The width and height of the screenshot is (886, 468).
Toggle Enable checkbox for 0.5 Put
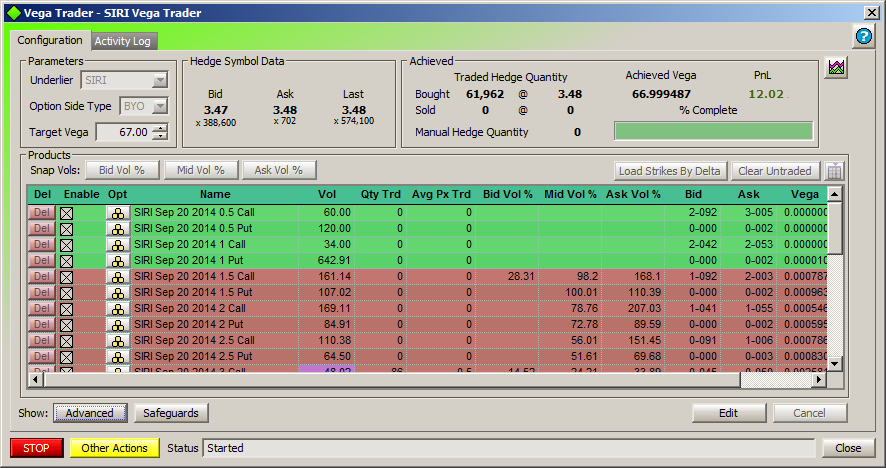67,229
